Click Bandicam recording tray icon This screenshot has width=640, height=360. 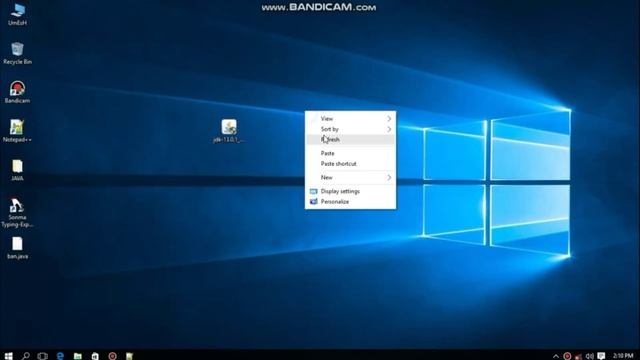[567, 356]
